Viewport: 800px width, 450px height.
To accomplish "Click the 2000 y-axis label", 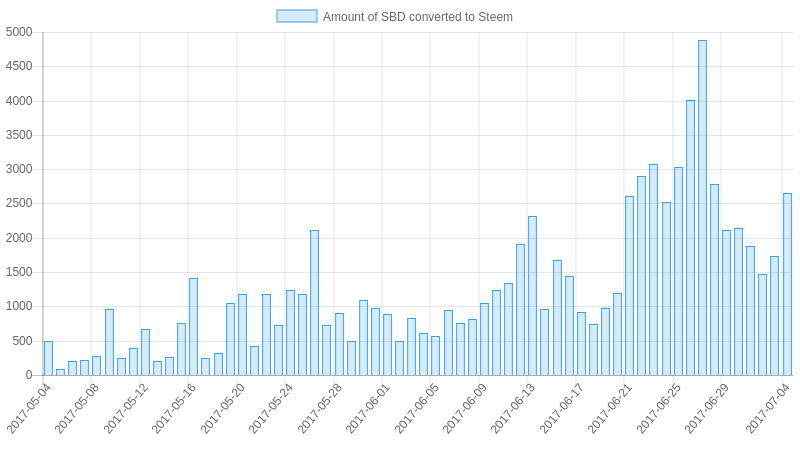I will (x=19, y=238).
